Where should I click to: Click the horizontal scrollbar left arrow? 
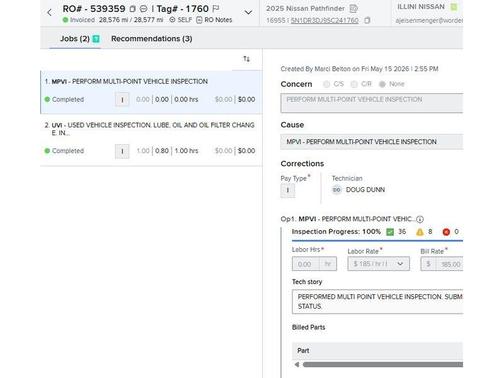(297, 365)
